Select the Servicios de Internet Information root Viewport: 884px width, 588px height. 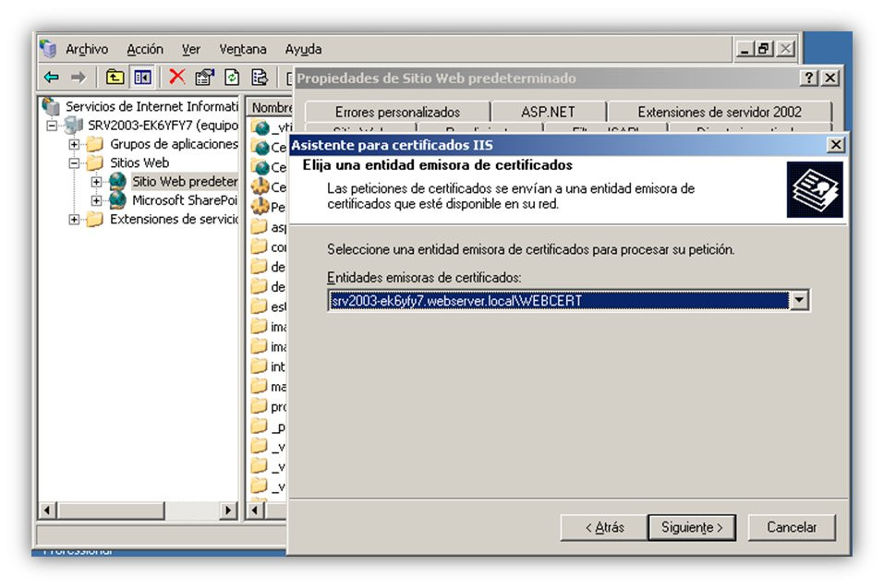(x=151, y=106)
